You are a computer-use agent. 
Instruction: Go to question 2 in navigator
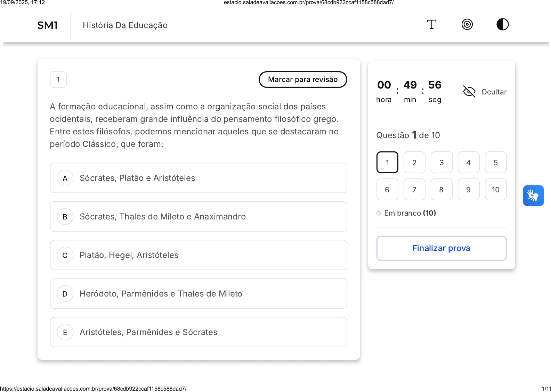(414, 162)
